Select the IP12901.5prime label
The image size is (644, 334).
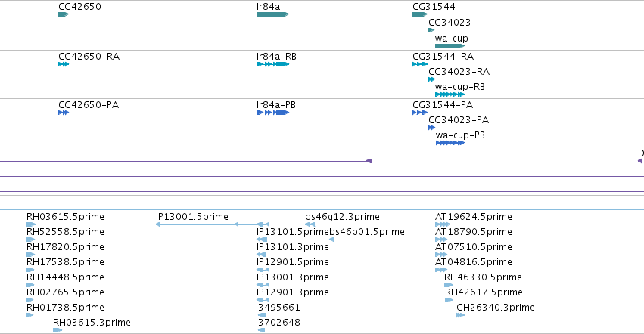[293, 261]
